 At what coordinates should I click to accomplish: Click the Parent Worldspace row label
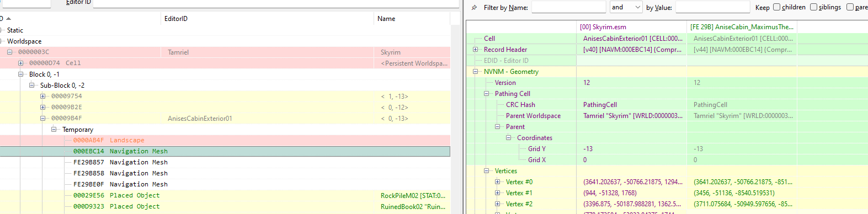coord(533,116)
